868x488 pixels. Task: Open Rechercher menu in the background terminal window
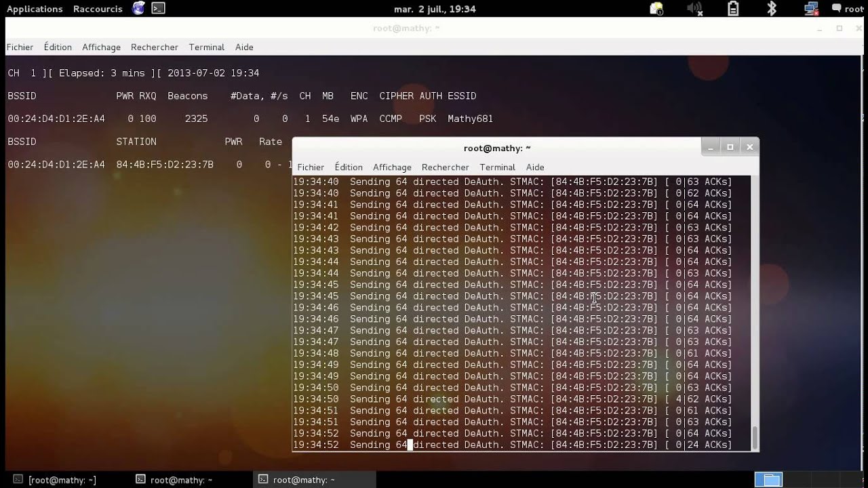pos(155,47)
